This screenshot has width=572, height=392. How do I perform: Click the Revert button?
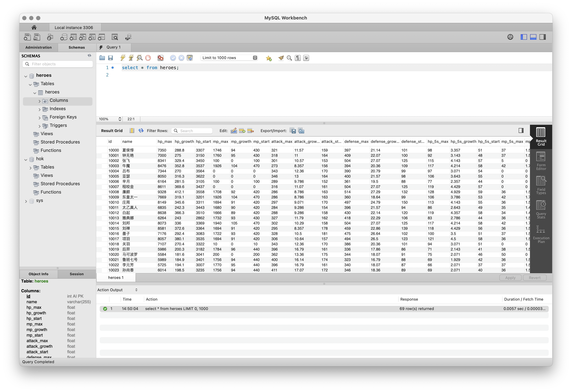[535, 277]
